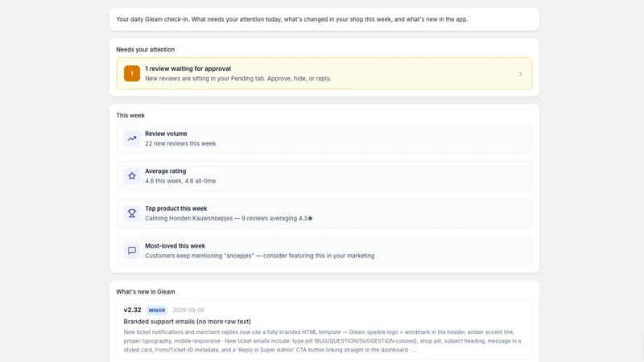The image size is (644, 362).
Task: Click the v2.32 version label
Action: [132, 310]
